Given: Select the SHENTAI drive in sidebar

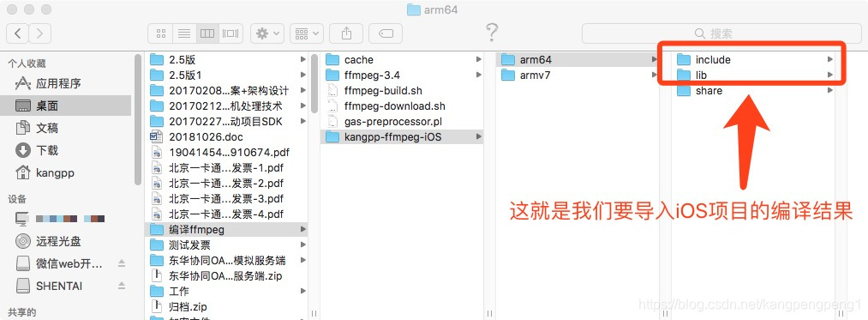Looking at the screenshot, I should click(58, 286).
